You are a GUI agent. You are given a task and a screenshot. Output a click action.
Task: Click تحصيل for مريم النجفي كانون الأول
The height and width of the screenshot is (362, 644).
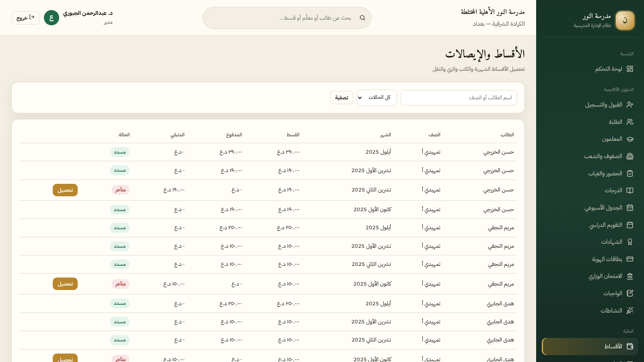pyautogui.click(x=65, y=284)
